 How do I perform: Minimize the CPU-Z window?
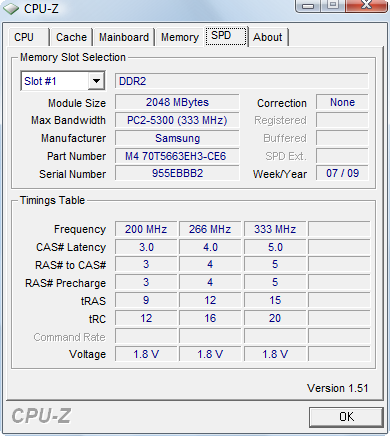pyautogui.click(x=308, y=6)
